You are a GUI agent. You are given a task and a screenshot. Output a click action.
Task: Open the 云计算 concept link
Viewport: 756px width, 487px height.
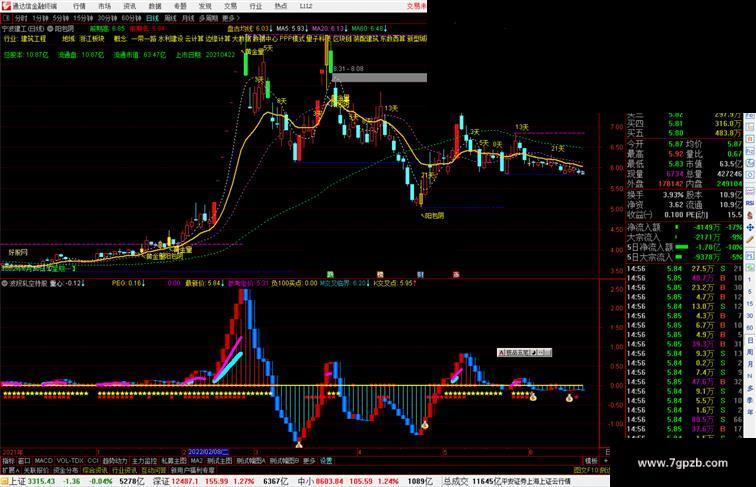tap(194, 39)
